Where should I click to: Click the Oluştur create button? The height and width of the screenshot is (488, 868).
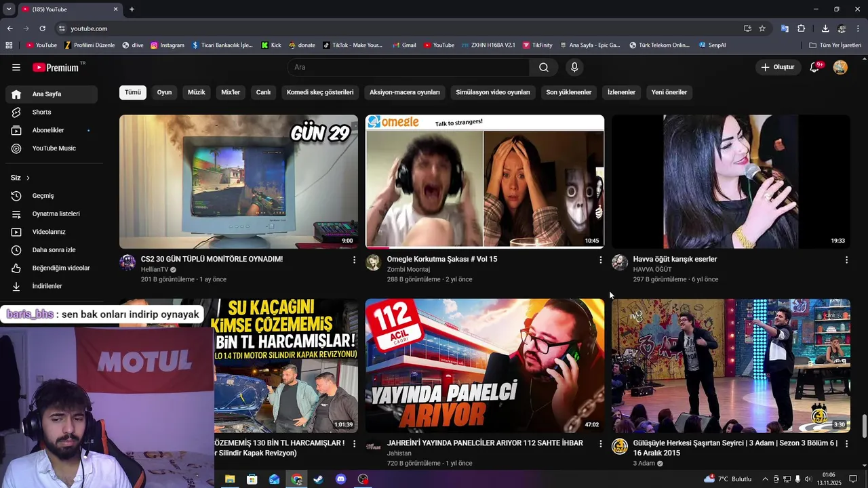(777, 67)
